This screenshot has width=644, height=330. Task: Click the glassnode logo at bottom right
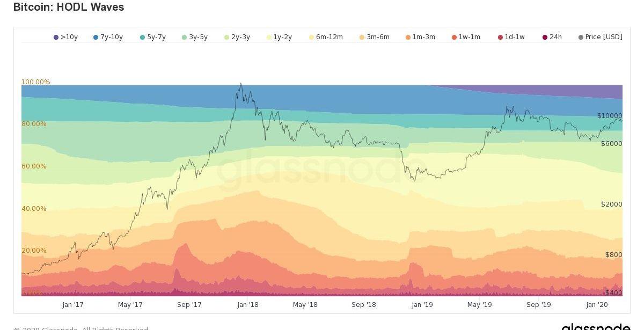click(596, 326)
